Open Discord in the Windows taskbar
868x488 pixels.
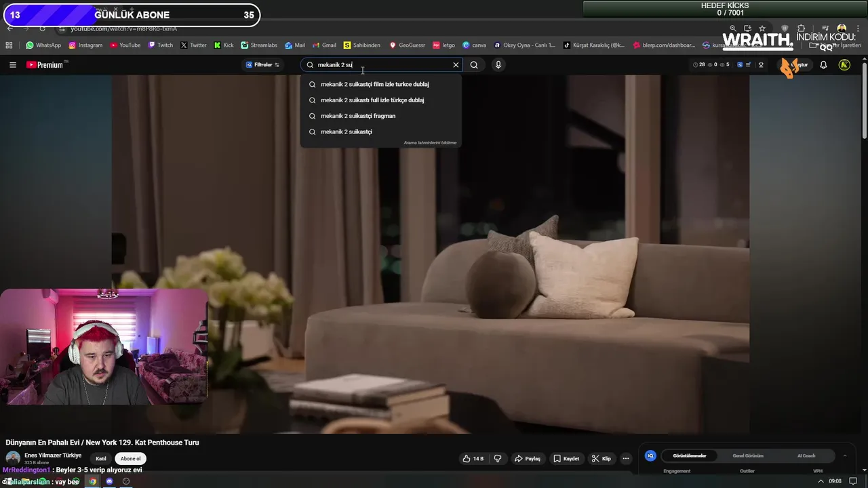[x=109, y=482]
